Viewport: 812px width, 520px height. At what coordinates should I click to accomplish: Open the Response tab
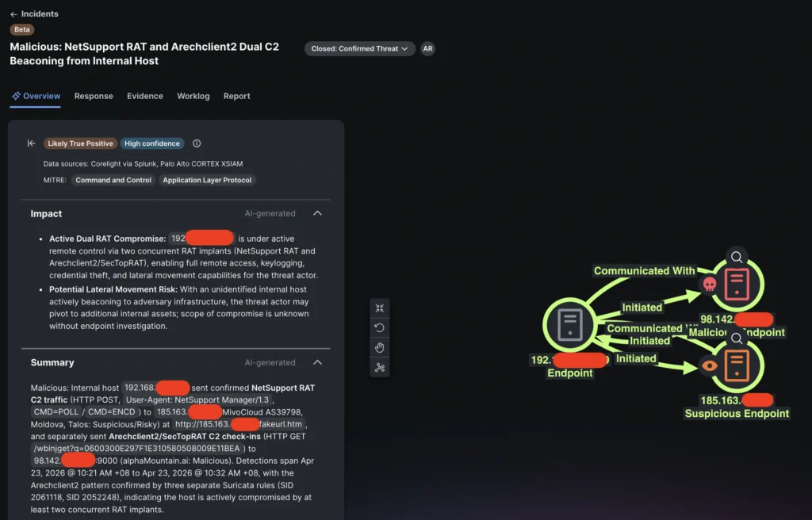(x=94, y=96)
